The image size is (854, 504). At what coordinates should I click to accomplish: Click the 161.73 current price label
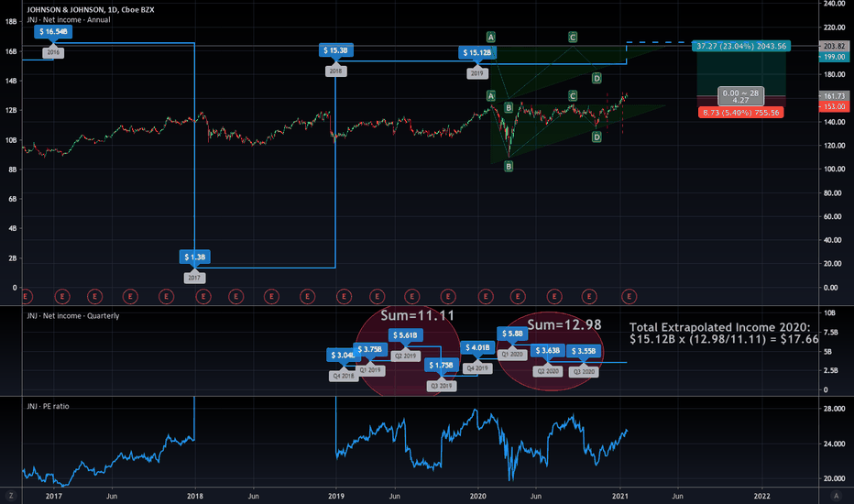point(835,96)
